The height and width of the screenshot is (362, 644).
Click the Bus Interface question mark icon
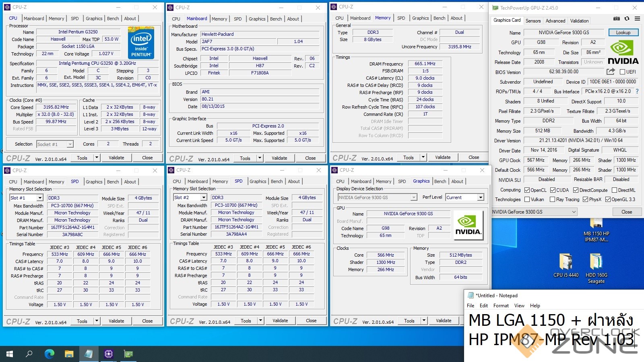pos(637,91)
